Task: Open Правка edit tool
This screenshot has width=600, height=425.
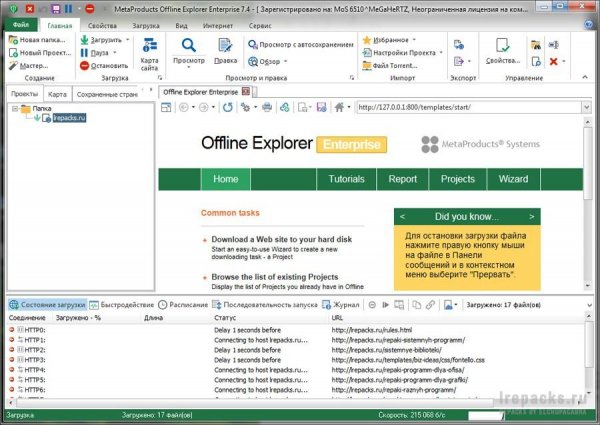Action: 225,51
